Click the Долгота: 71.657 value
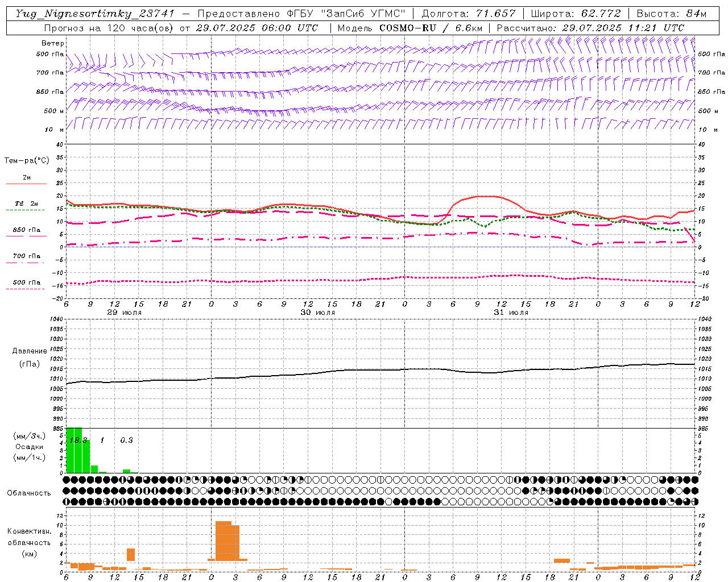This screenshot has height=582, width=728. [x=469, y=14]
